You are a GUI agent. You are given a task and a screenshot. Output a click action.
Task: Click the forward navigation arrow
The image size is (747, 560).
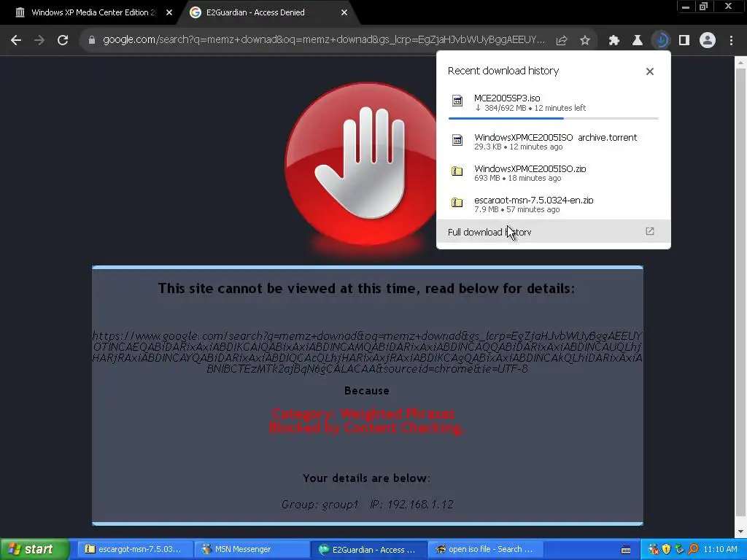click(39, 40)
